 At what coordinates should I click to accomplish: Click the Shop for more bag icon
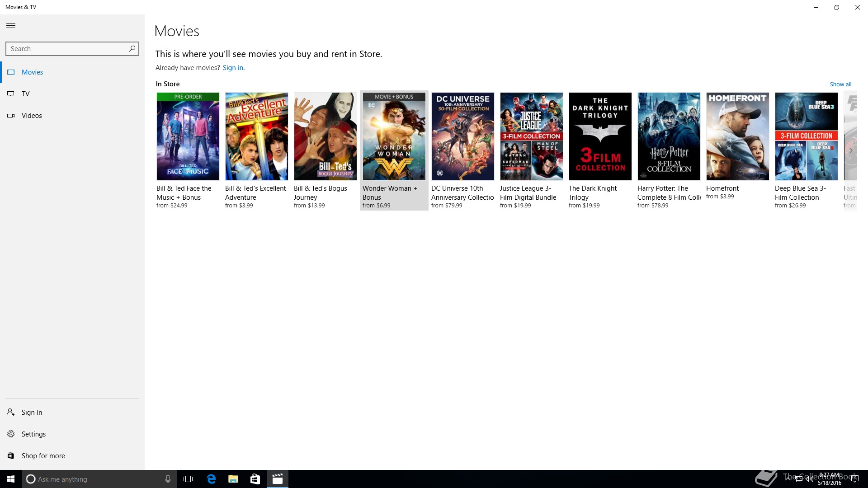click(x=11, y=455)
